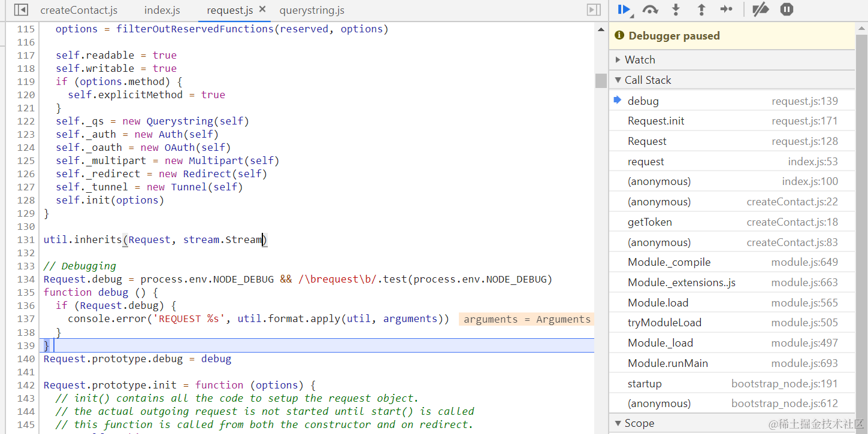
Task: Select the Module.load call frame
Action: [x=732, y=303]
